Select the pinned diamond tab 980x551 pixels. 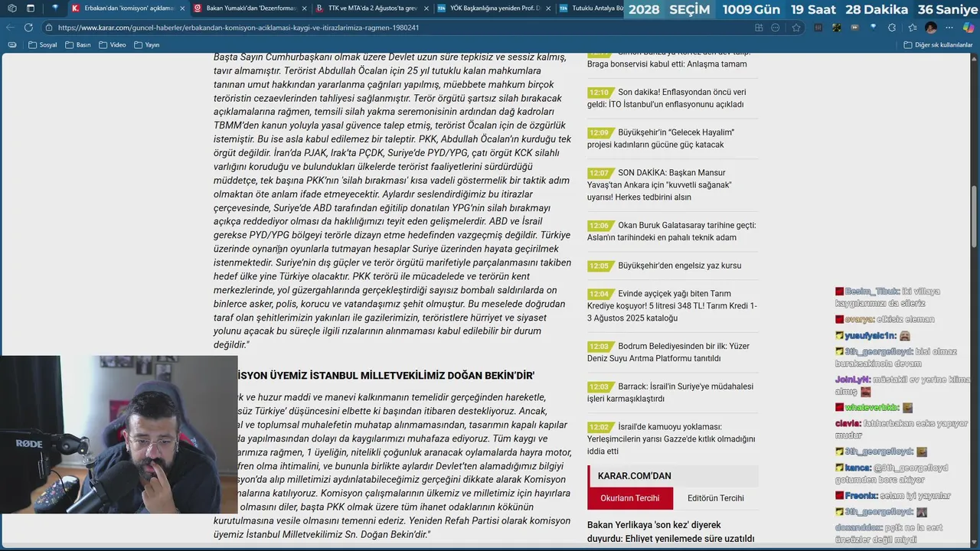(x=55, y=8)
